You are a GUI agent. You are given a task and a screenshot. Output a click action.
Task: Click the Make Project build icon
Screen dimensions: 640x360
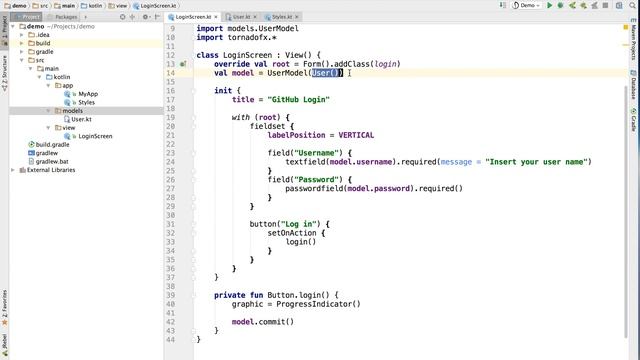click(502, 5)
